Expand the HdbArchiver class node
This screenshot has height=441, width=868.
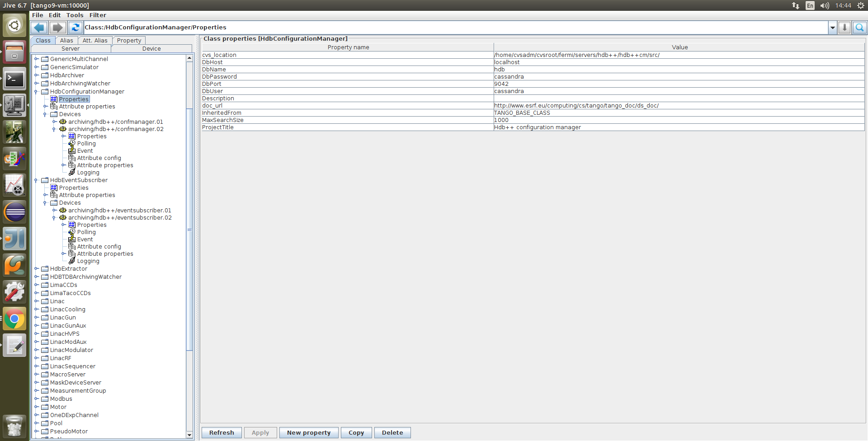[36, 75]
